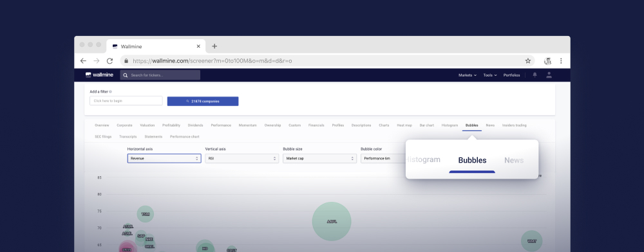Show the Add a filter help icon
Image resolution: width=644 pixels, height=252 pixels.
tap(111, 92)
